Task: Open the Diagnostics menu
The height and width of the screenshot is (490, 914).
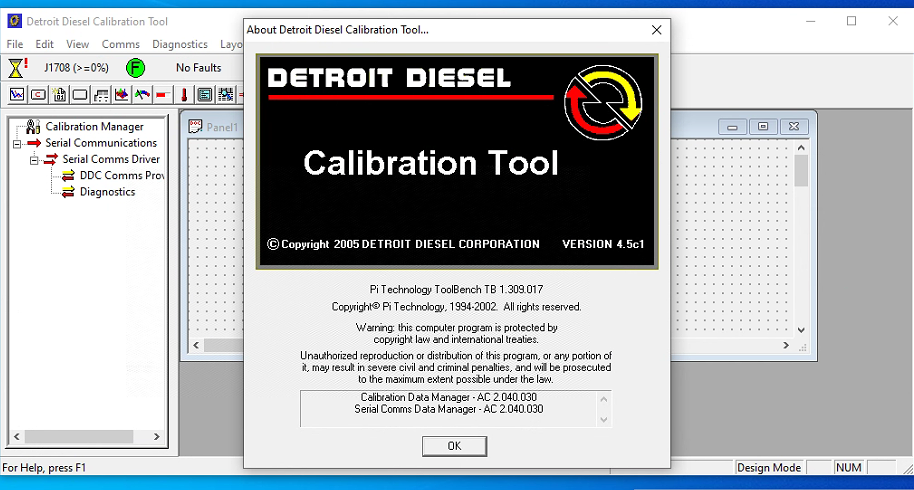Action: (180, 44)
